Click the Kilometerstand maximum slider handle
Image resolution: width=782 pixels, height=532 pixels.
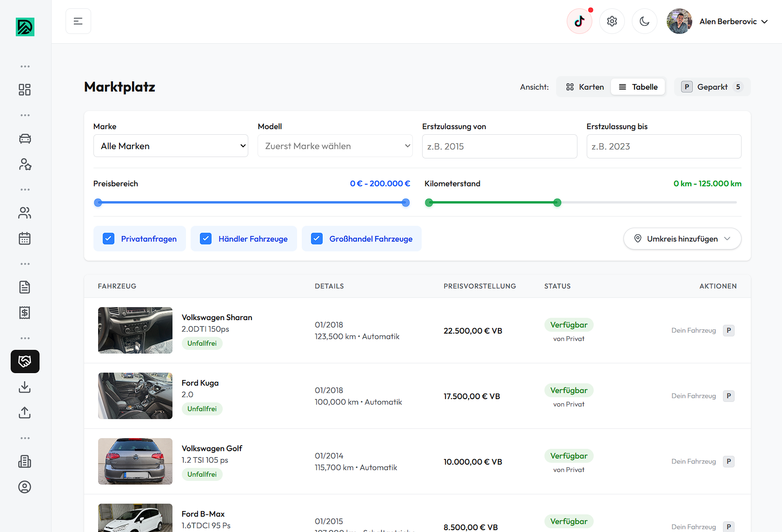557,203
